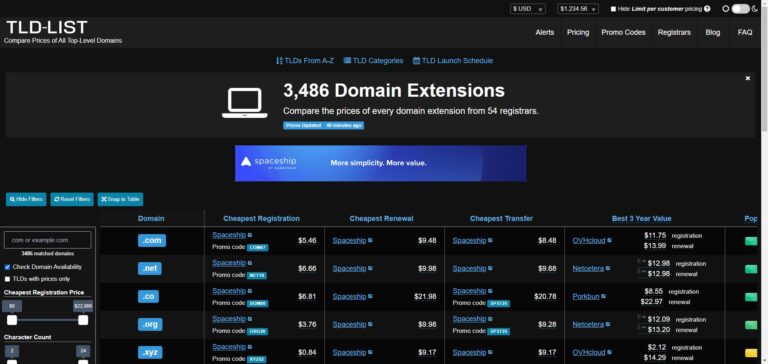Click the domain search input field
This screenshot has height=364, width=768.
tap(48, 240)
